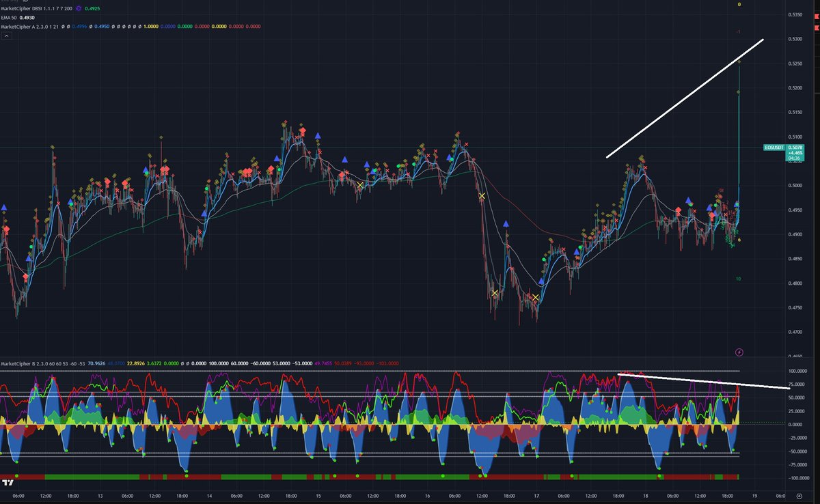Click date 19 on the time axis
Viewport: 820px width, 504px height.
pos(754,496)
